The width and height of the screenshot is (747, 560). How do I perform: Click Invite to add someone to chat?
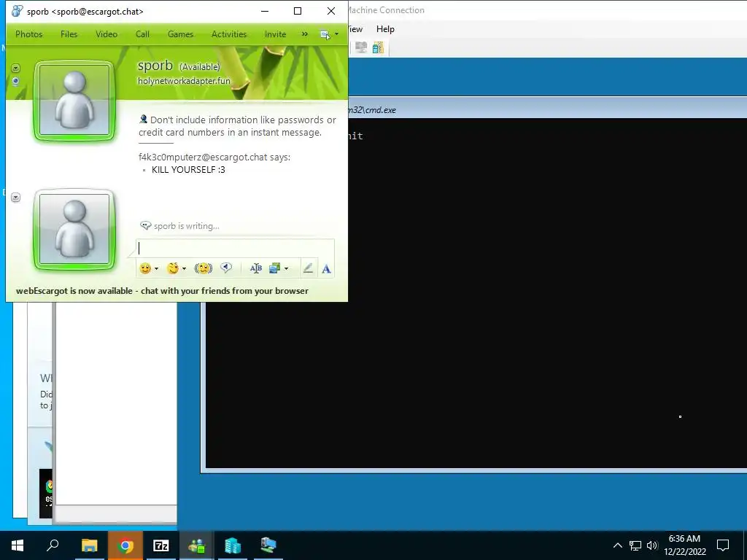275,34
